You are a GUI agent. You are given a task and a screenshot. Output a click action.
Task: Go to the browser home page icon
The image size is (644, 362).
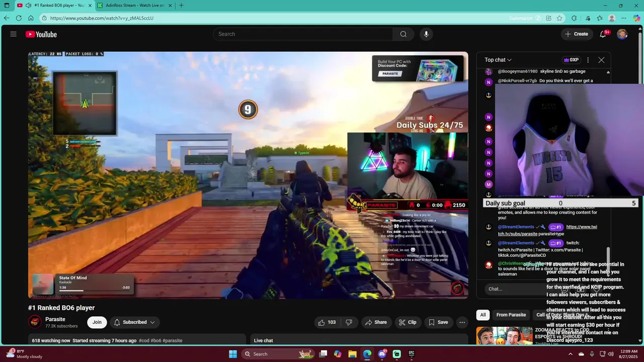click(x=31, y=18)
